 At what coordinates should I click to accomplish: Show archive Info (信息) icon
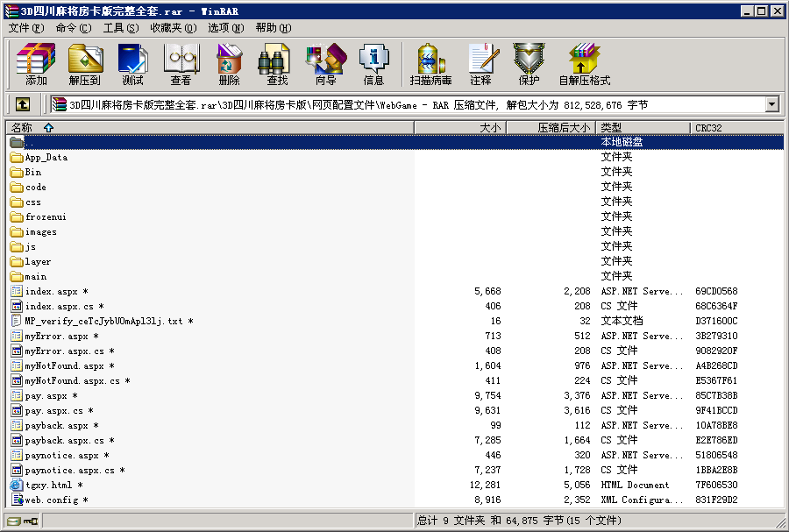tap(373, 64)
